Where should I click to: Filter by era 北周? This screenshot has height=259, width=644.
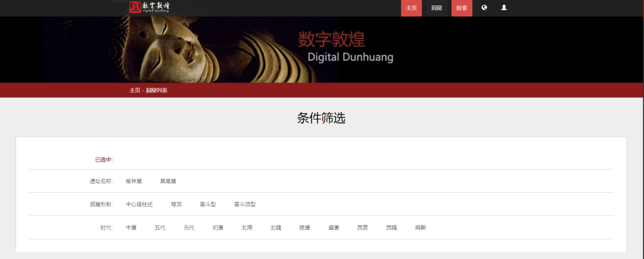pos(247,228)
